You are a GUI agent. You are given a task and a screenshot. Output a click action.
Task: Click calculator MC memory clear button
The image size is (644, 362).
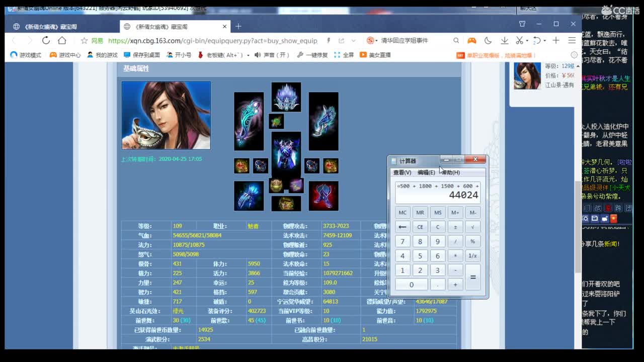click(x=403, y=212)
